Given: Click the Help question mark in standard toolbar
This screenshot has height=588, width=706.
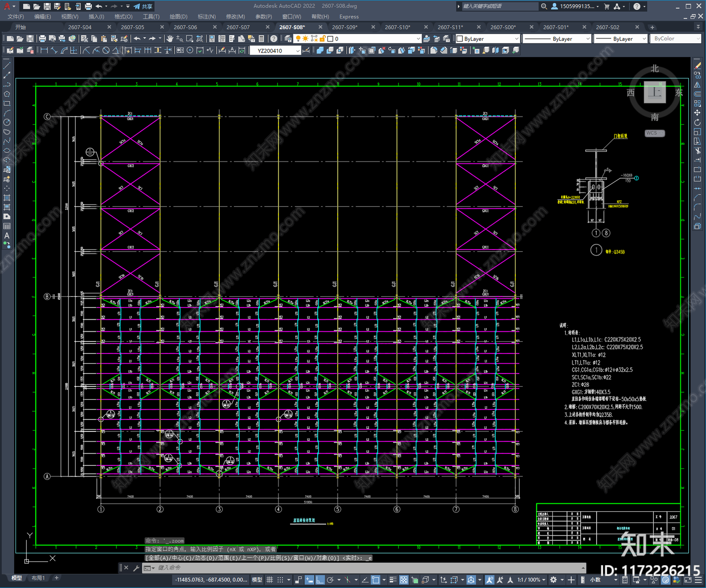Looking at the screenshot, I should pyautogui.click(x=274, y=39).
